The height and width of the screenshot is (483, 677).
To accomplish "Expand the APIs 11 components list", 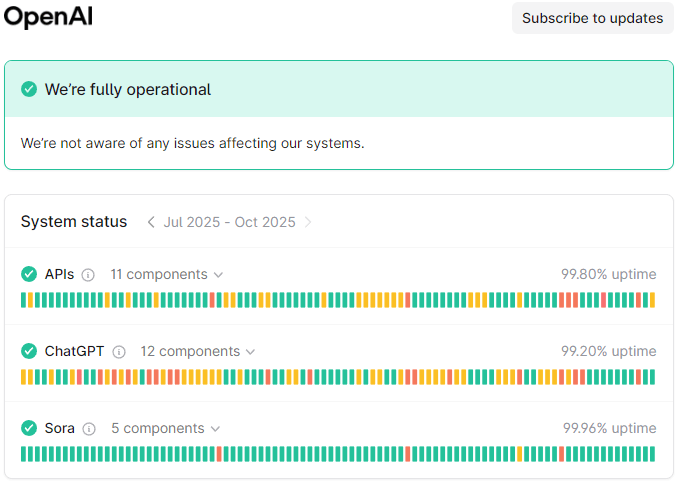I will (166, 274).
